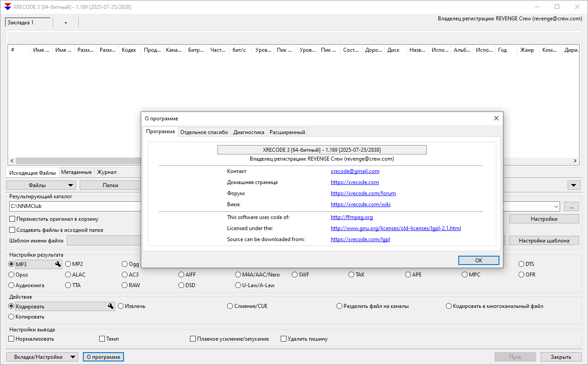Switch to Отдельное спасибо tab
Screen dimensions: 588x365
[x=204, y=132]
